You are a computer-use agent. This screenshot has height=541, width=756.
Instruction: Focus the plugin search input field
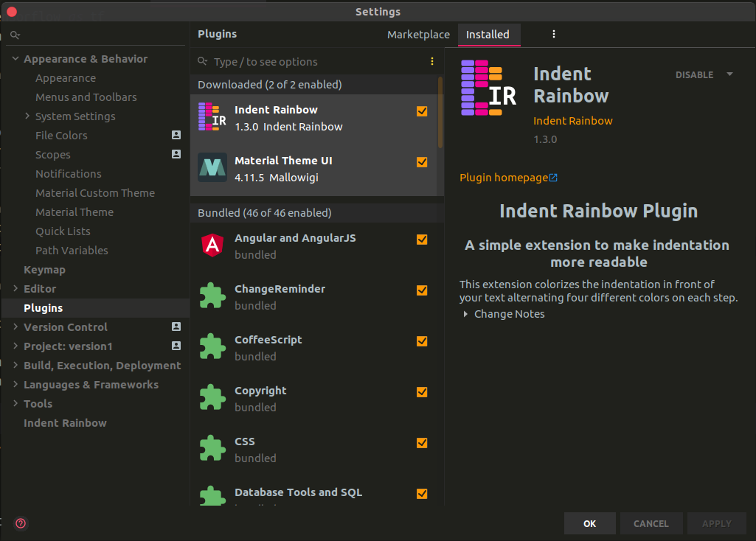318,62
